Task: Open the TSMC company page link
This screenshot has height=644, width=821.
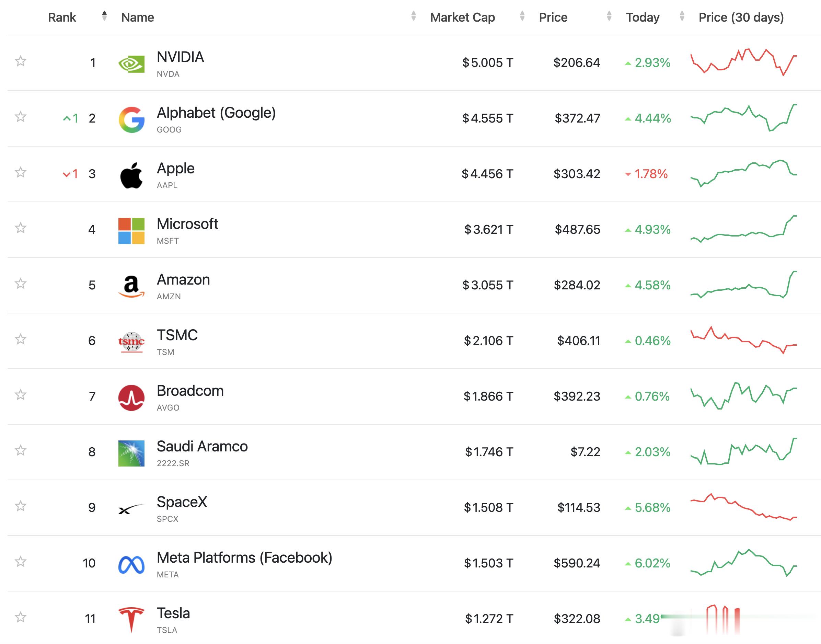Action: pos(177,335)
